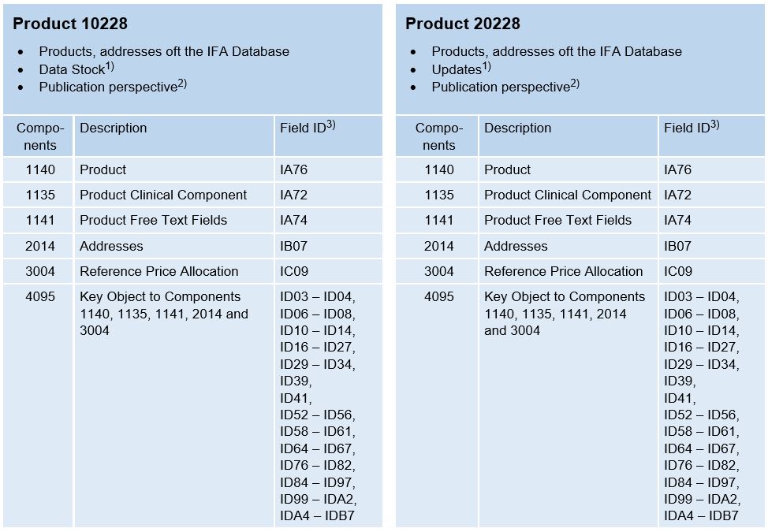Click Product Clinical Component in right table
The width and height of the screenshot is (768, 532).
(x=567, y=195)
